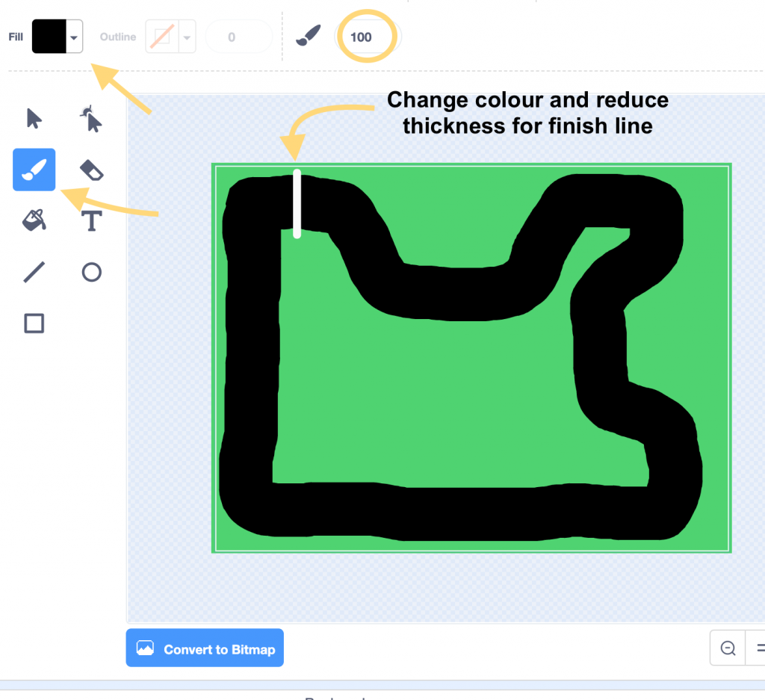Click the brush size field showing 100

tap(362, 37)
